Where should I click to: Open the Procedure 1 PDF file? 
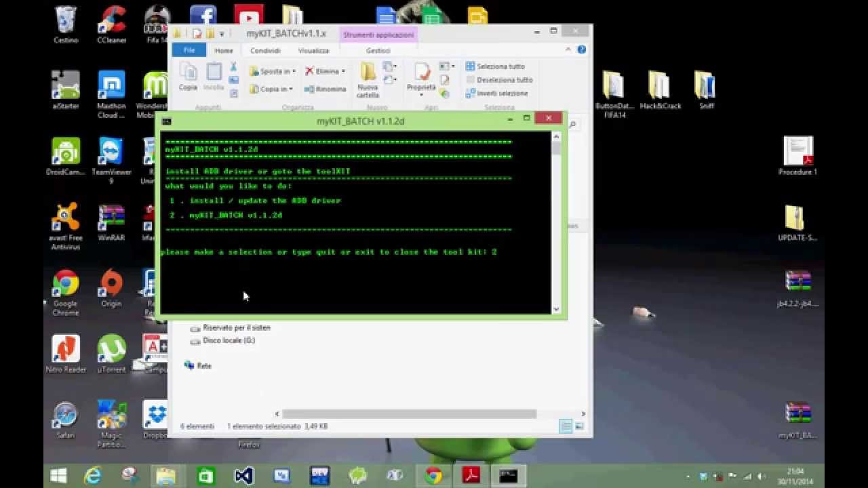pos(797,156)
